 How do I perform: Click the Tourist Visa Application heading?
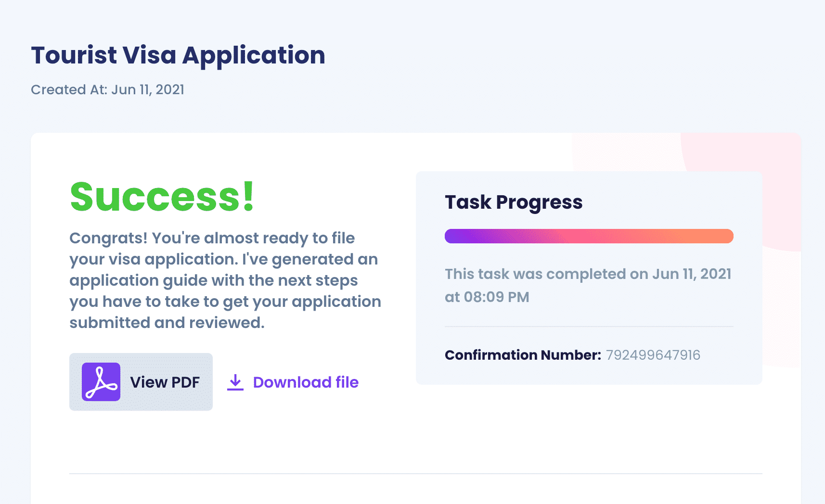click(x=178, y=55)
